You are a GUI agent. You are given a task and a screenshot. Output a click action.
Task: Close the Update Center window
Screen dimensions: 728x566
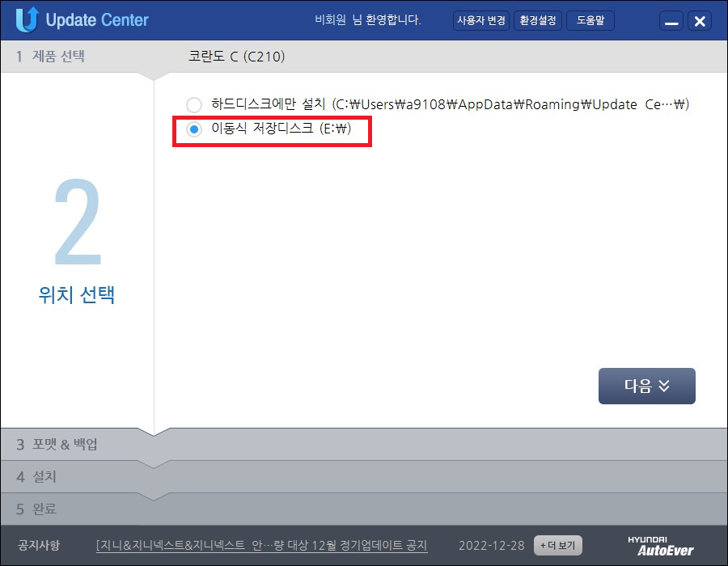[x=700, y=21]
